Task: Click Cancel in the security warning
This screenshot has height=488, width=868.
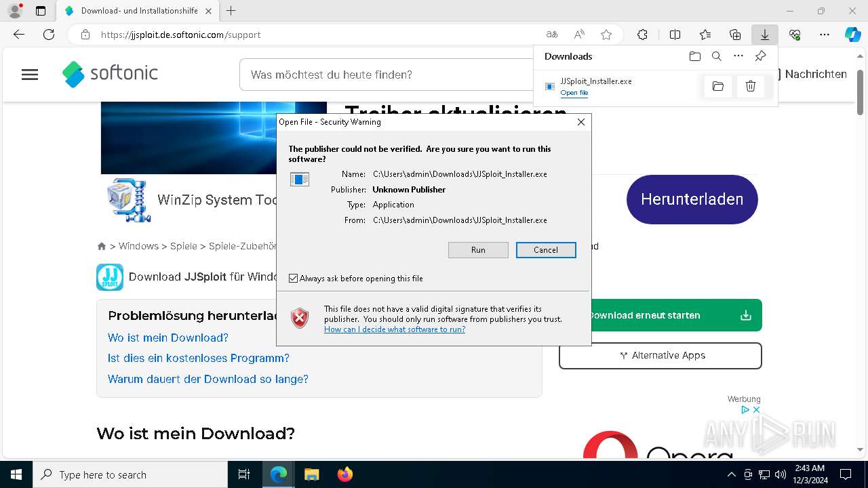Action: (546, 250)
